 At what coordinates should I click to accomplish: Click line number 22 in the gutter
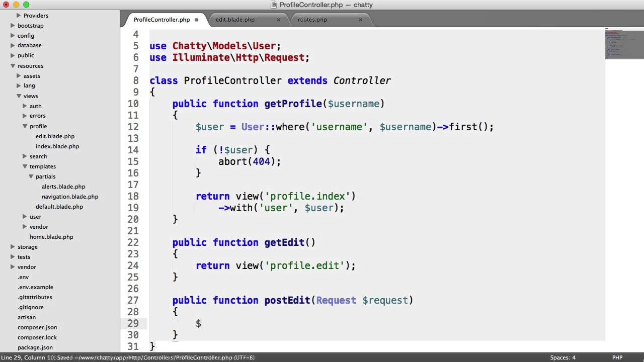(133, 242)
